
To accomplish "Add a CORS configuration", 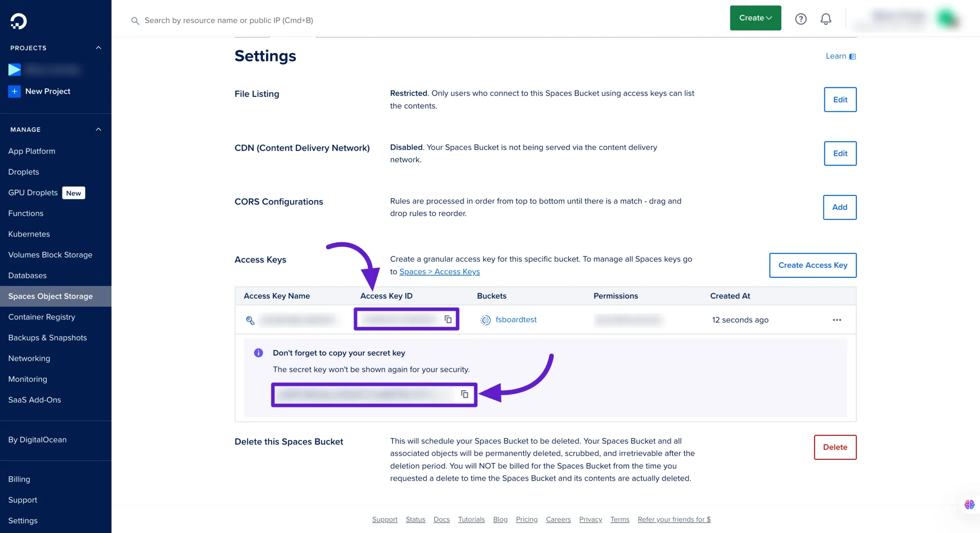I will pos(840,207).
